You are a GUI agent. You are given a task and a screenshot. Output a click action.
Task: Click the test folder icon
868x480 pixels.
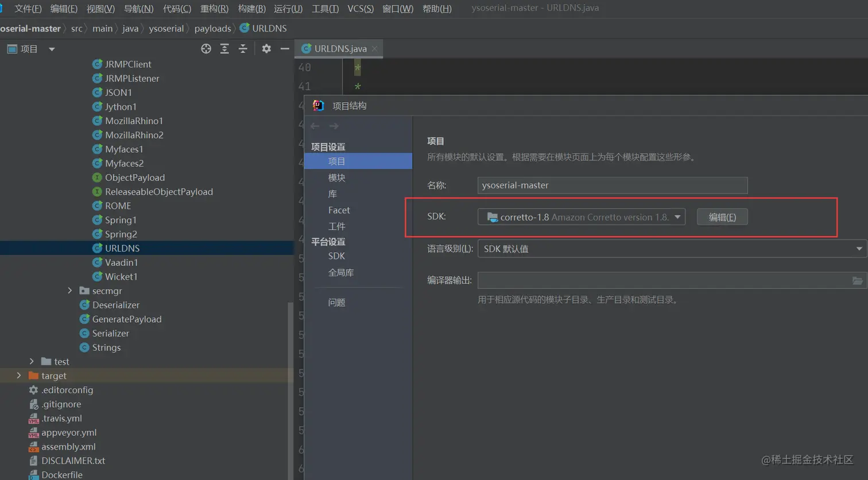click(x=46, y=362)
